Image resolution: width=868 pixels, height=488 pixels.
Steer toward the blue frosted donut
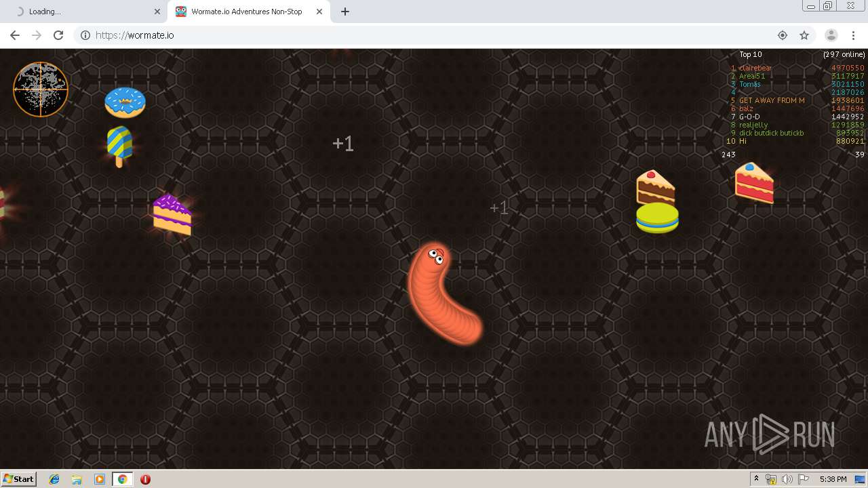(x=125, y=102)
